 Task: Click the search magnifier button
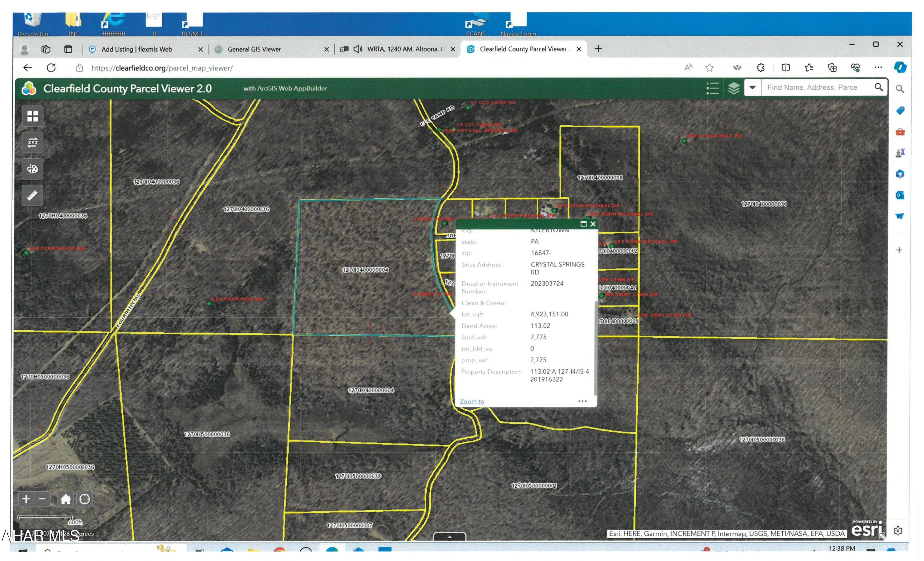(879, 87)
